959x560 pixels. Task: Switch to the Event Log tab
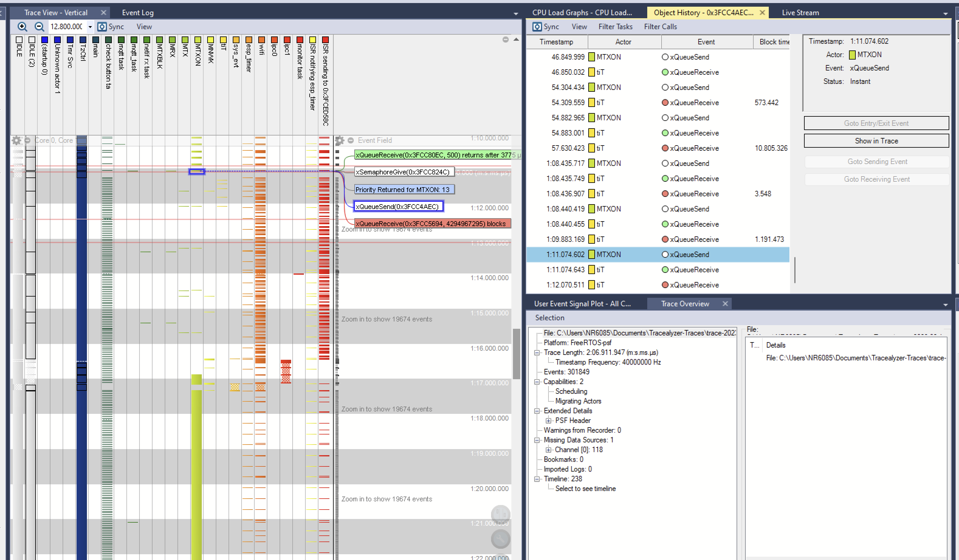click(138, 12)
